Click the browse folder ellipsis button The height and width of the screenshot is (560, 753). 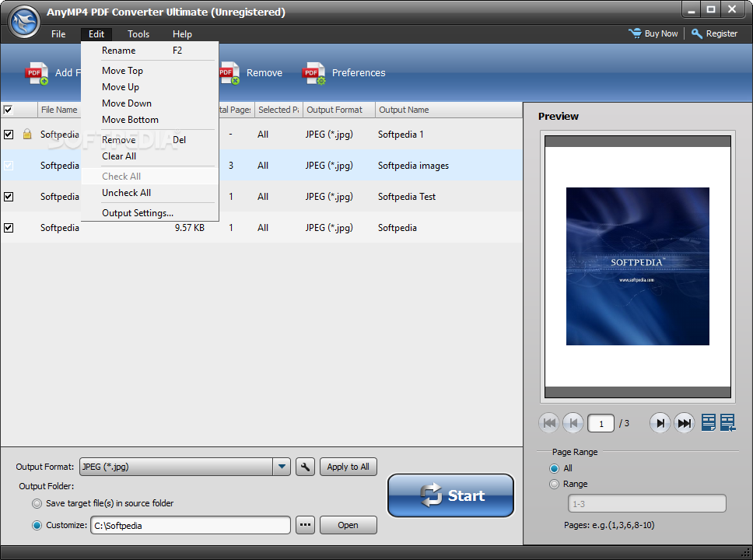306,525
